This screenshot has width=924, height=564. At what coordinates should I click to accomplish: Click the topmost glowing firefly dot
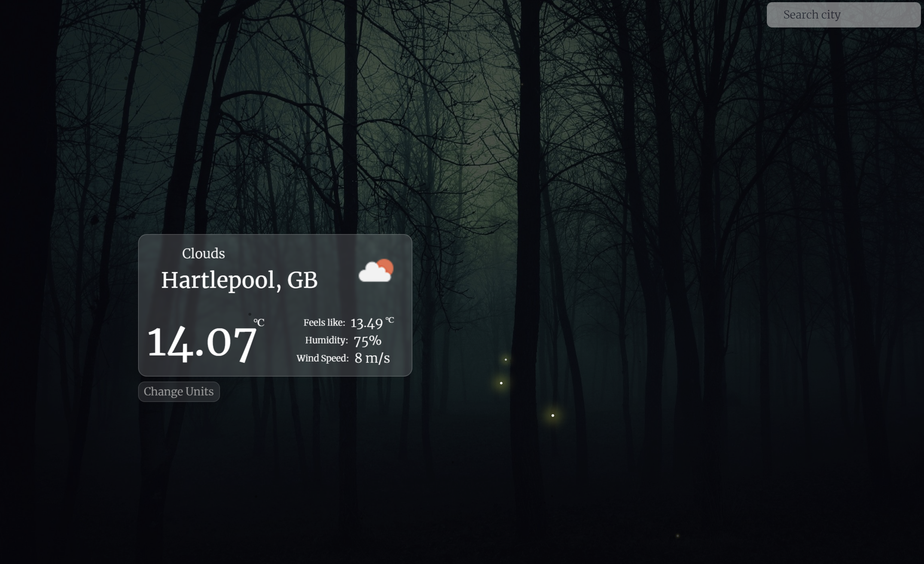tap(506, 359)
